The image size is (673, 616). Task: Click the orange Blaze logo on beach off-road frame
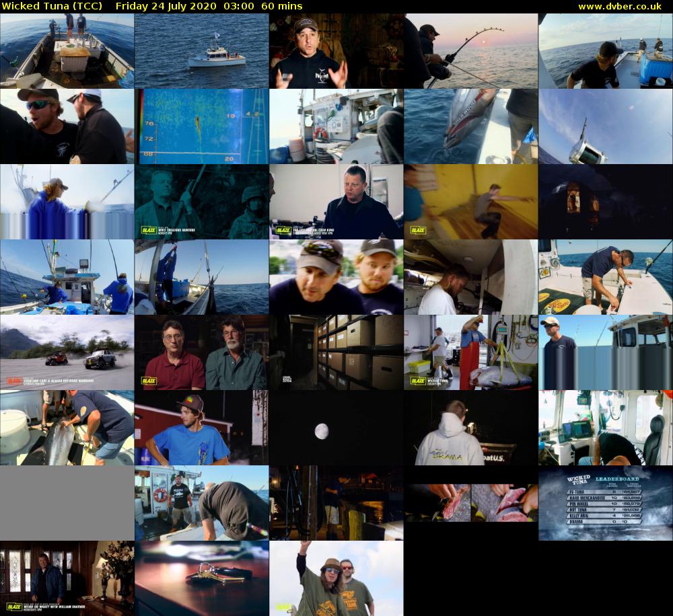[x=14, y=381]
